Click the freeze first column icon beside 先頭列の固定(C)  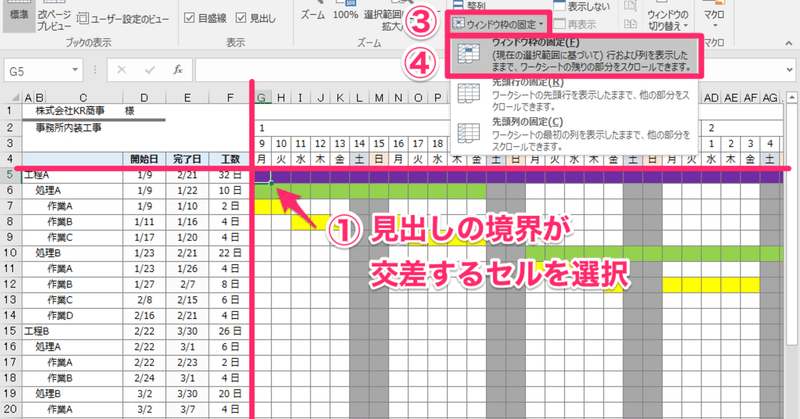point(468,133)
